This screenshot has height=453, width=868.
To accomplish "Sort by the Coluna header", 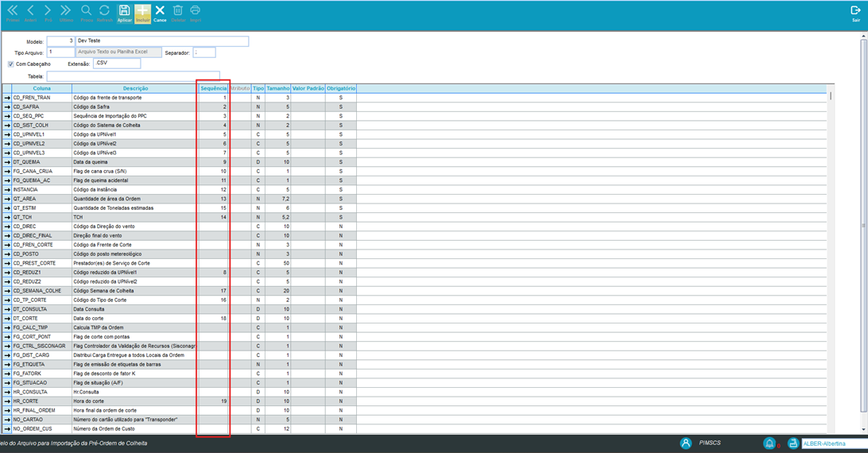I will (41, 88).
